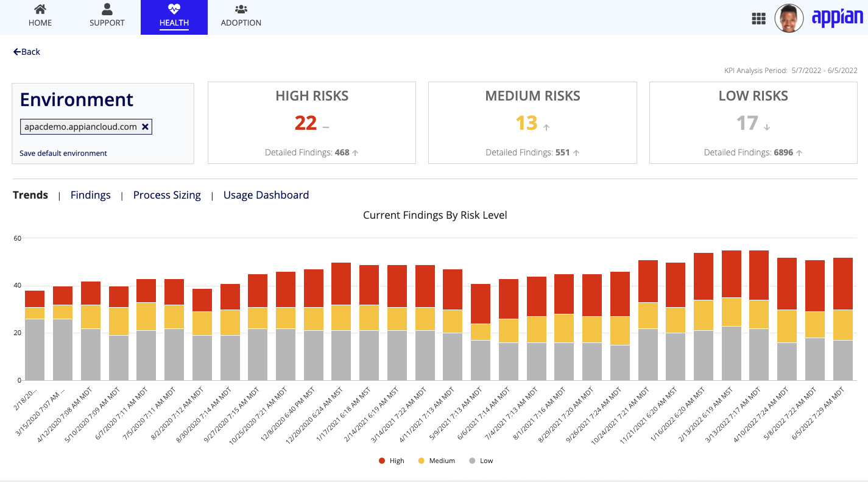Click the Medium Risks count 13

[527, 123]
